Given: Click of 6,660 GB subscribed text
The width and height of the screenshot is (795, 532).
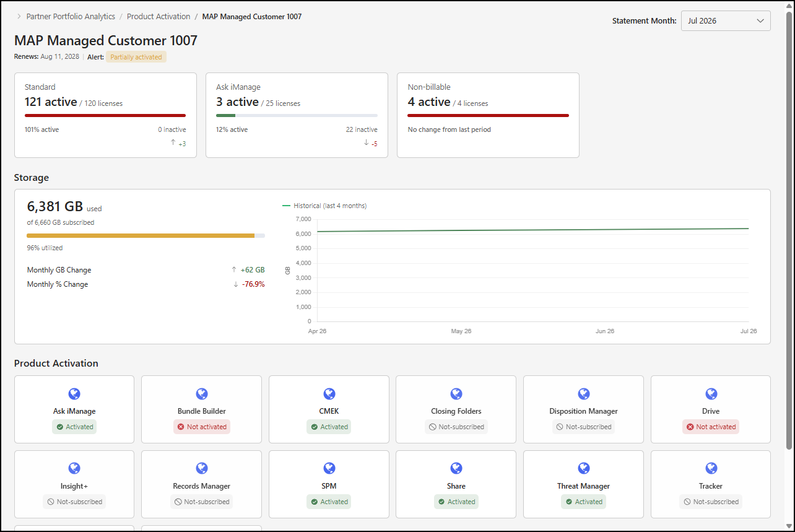Looking at the screenshot, I should 61,222.
